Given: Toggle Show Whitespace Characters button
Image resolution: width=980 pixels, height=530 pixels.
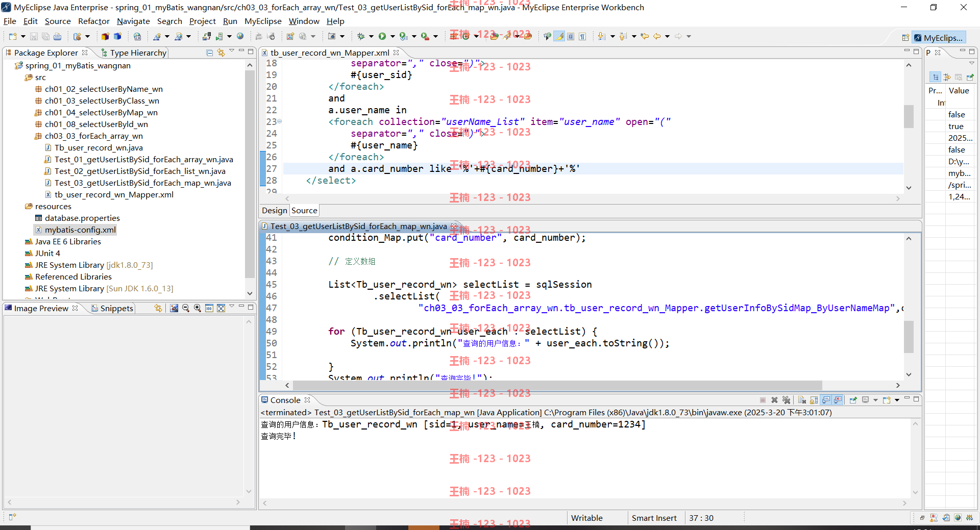Looking at the screenshot, I should pos(582,36).
